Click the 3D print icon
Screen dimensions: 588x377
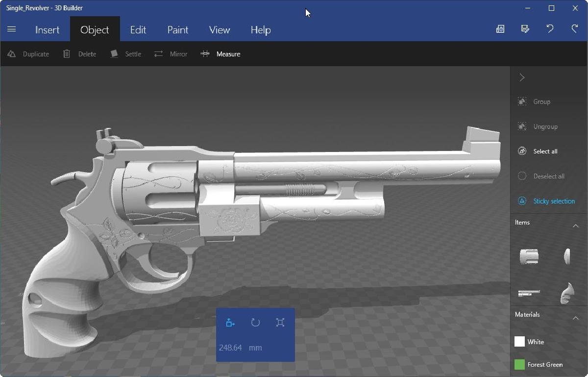click(x=500, y=29)
